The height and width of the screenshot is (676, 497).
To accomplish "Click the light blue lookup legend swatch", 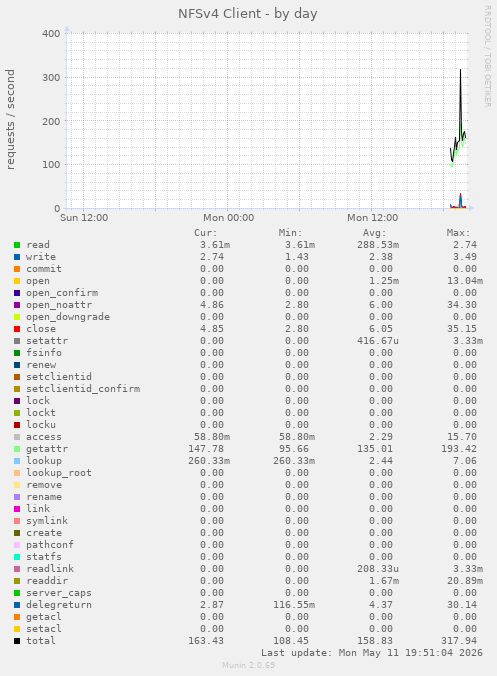I will point(17,461).
